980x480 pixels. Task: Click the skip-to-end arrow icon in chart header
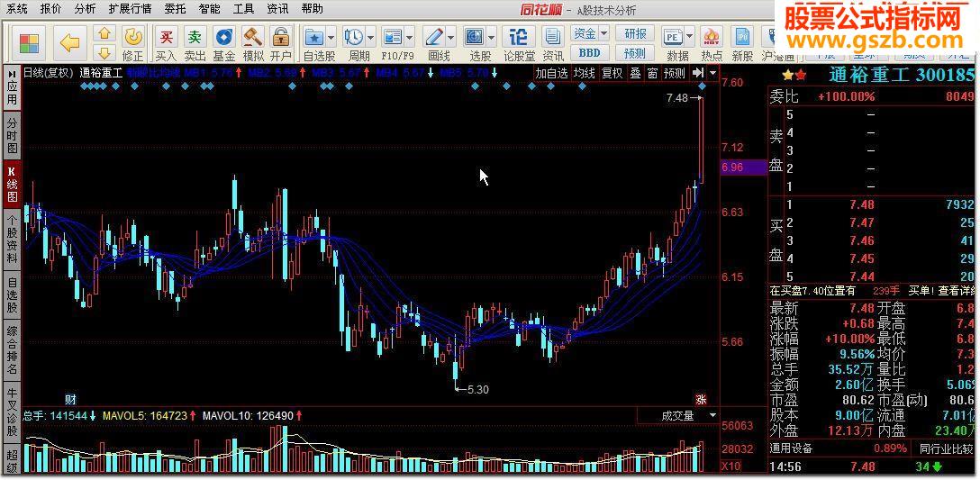pyautogui.click(x=698, y=73)
